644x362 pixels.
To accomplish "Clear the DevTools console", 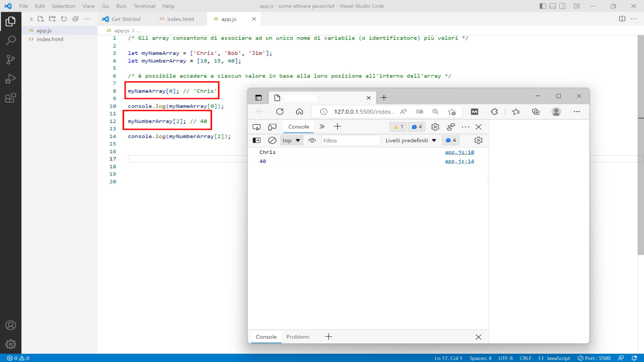I will pos(272,140).
